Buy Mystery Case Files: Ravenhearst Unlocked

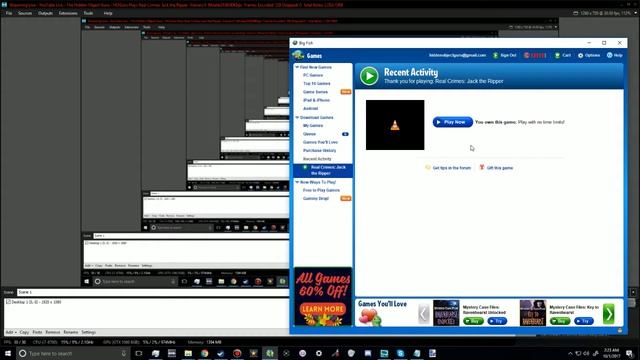click(473, 321)
